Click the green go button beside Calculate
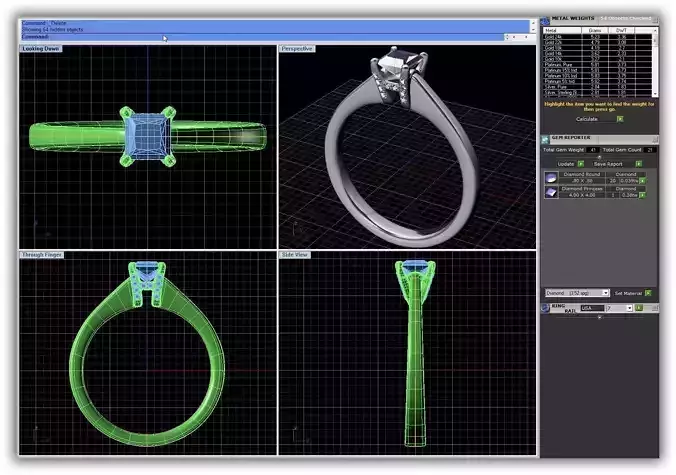Viewport: 676px width, 475px height. click(x=620, y=119)
